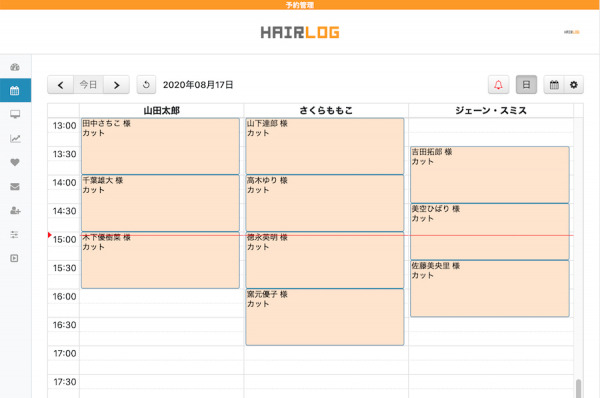
Task: Click the heart favorites icon in sidebar
Action: [15, 162]
